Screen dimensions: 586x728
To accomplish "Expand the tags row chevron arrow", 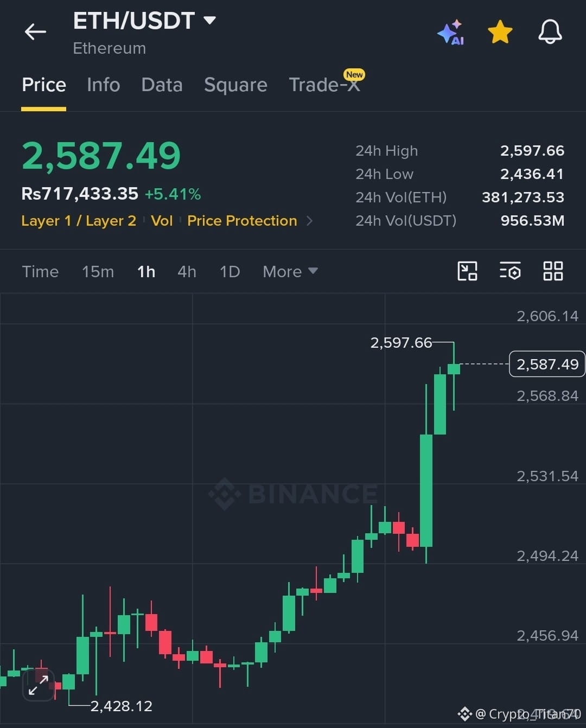I will 309,221.
